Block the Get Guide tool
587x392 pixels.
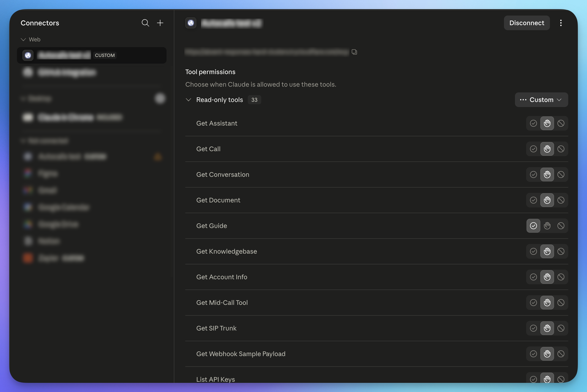click(561, 226)
